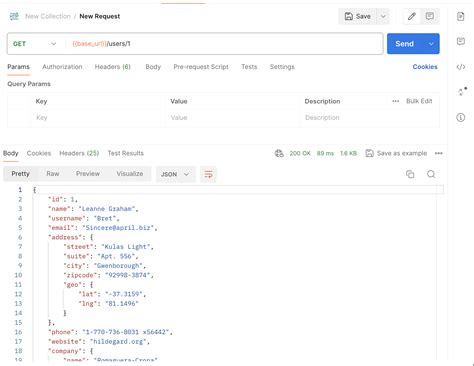Click the Description input field
474x366 pixels.
[370, 118]
